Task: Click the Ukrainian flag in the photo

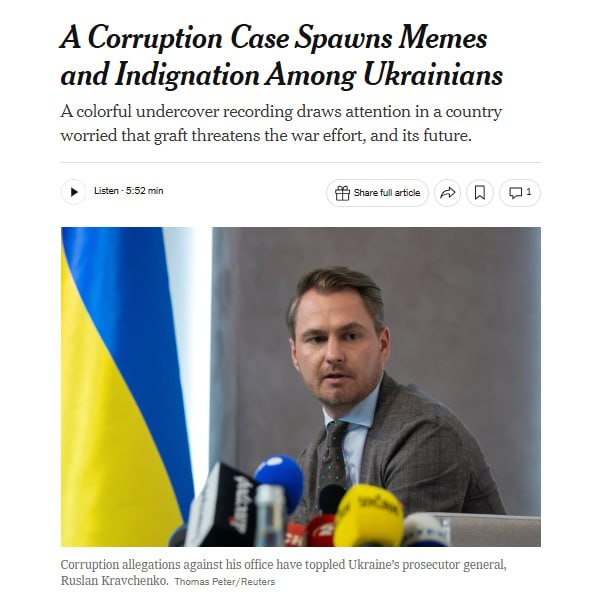Action: [x=127, y=387]
